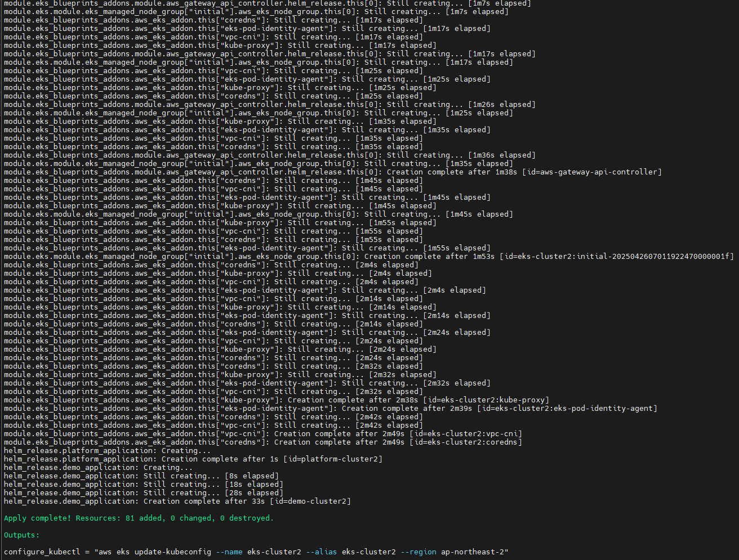This screenshot has height=560, width=739.
Task: Click vpc-cni '[1m55s elapsed]' line
Action: pyautogui.click(x=213, y=231)
